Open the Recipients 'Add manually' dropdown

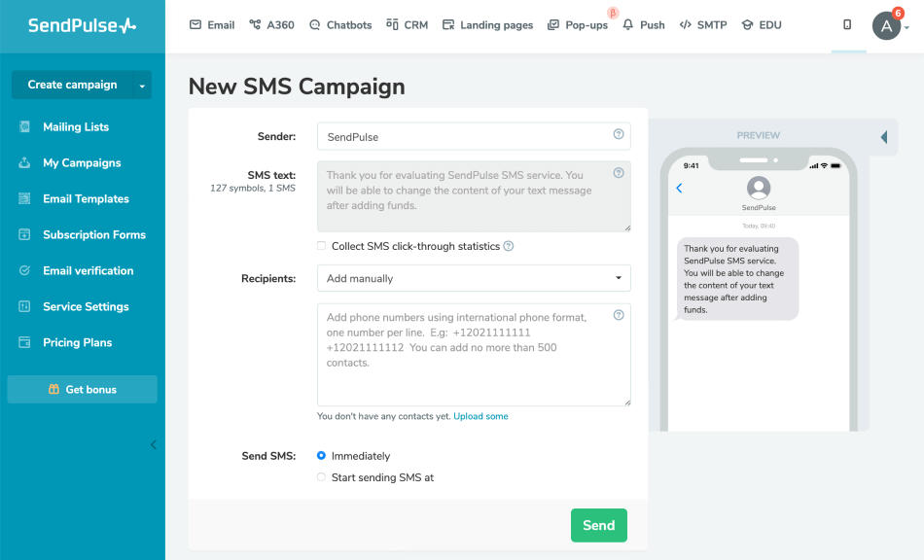(x=474, y=278)
